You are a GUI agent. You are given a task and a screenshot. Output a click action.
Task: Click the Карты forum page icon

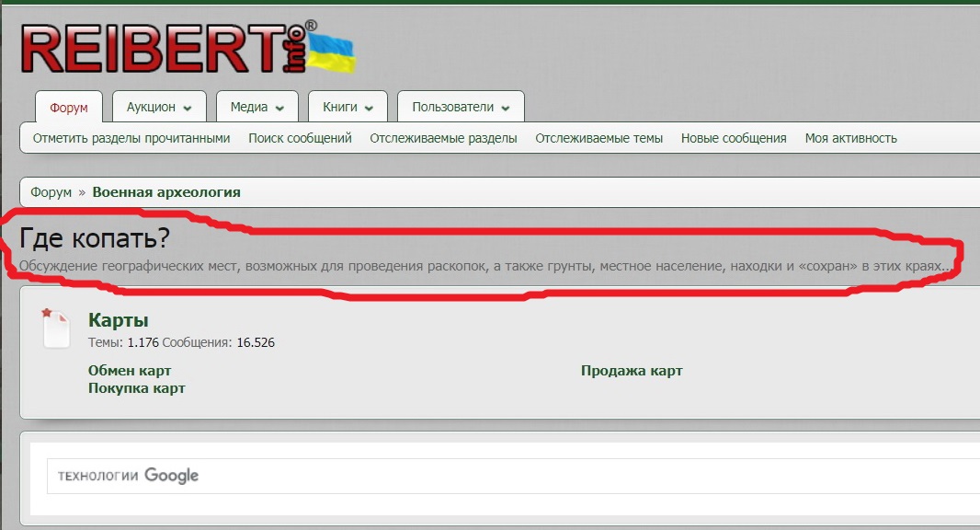point(56,328)
